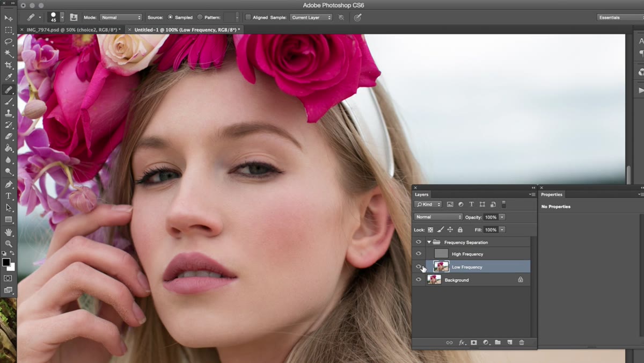This screenshot has height=363, width=644.
Task: Select the Paint Bucket tool
Action: (9, 149)
